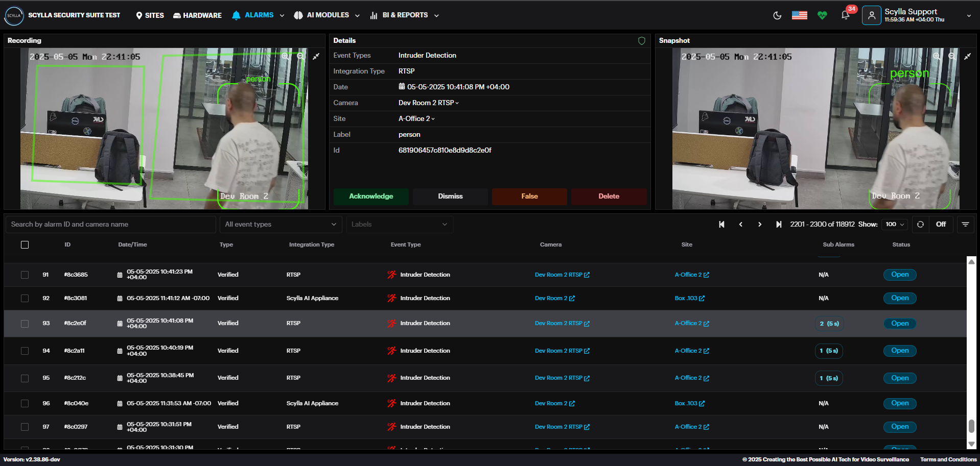Toggle dark mode moon icon
Image resolution: width=980 pixels, height=466 pixels.
(777, 15)
